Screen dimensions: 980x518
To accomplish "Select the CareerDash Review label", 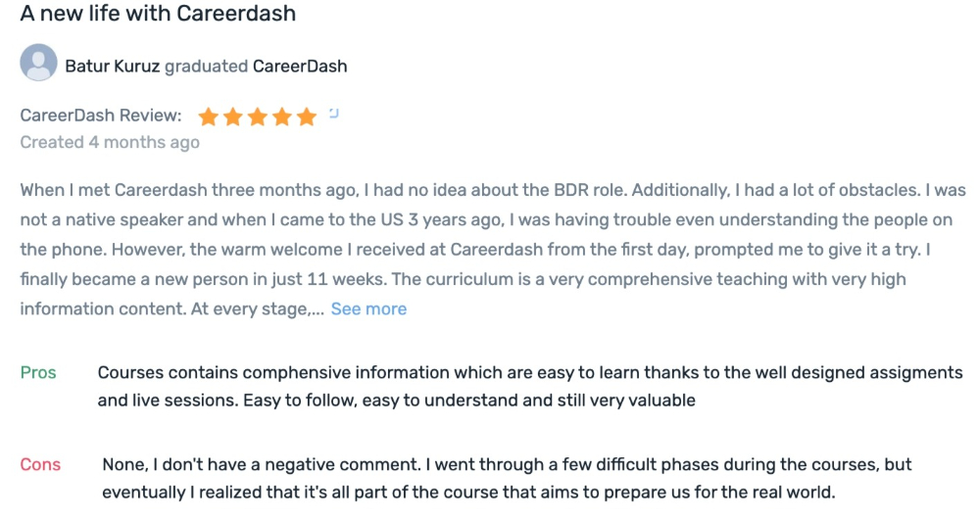I will (101, 116).
